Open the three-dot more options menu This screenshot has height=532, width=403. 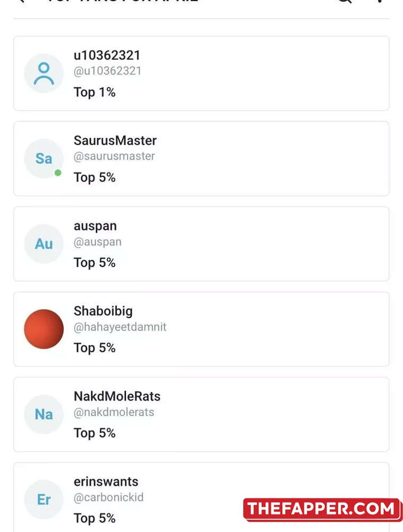pyautogui.click(x=380, y=1)
